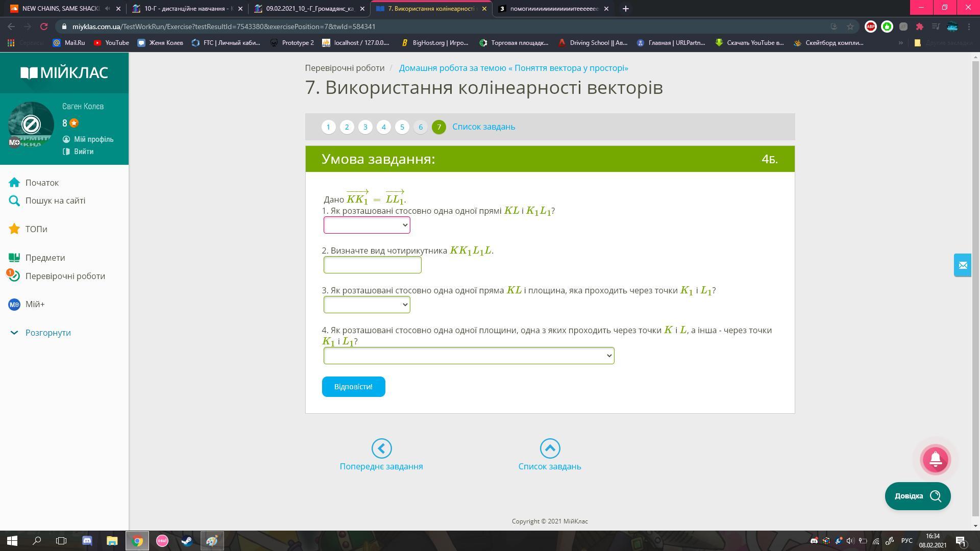
Task: Open dropdown for question 3 about line and plane
Action: point(366,305)
